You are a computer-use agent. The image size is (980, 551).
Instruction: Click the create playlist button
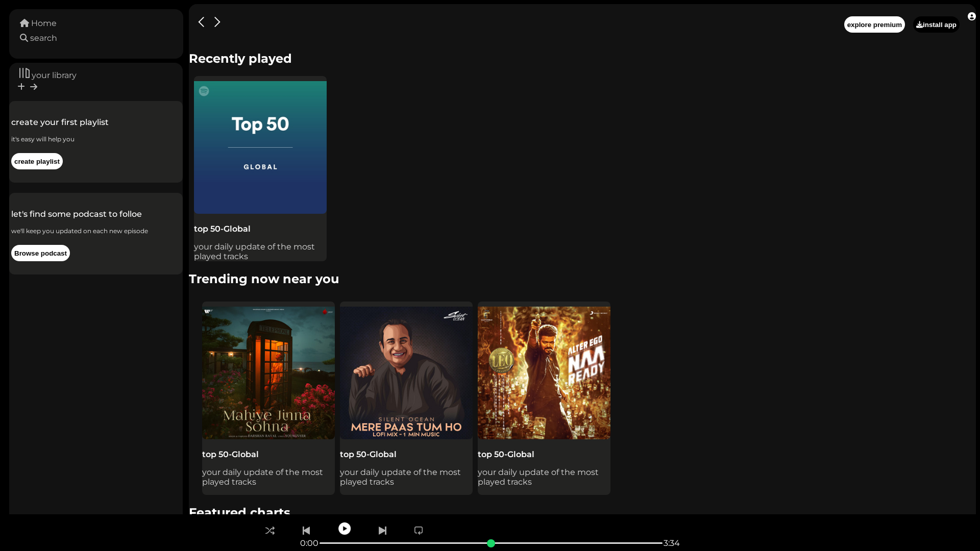pos(37,161)
